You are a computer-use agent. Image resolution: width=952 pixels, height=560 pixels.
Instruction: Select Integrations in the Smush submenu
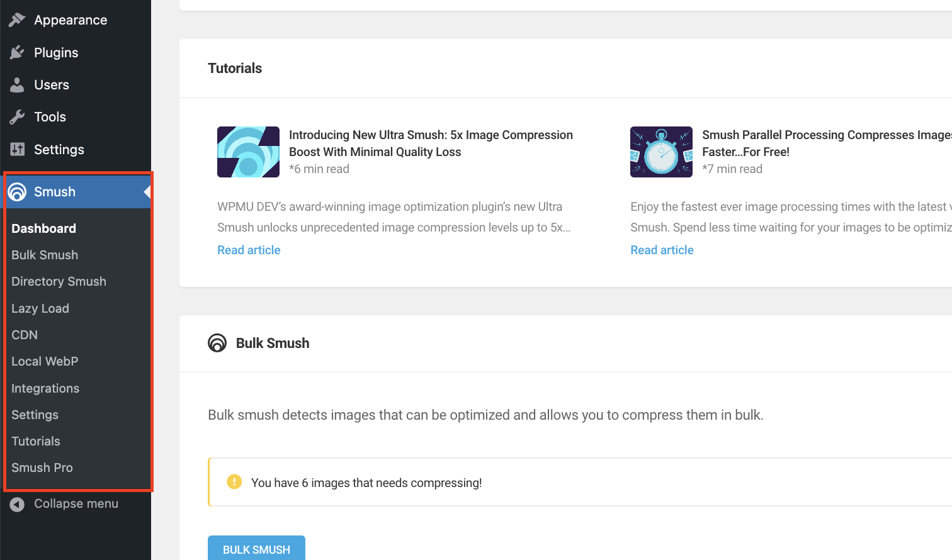[45, 388]
